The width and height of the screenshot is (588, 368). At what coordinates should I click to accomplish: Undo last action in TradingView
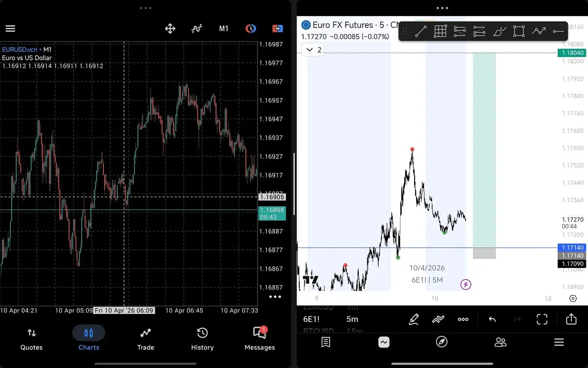[x=492, y=319]
